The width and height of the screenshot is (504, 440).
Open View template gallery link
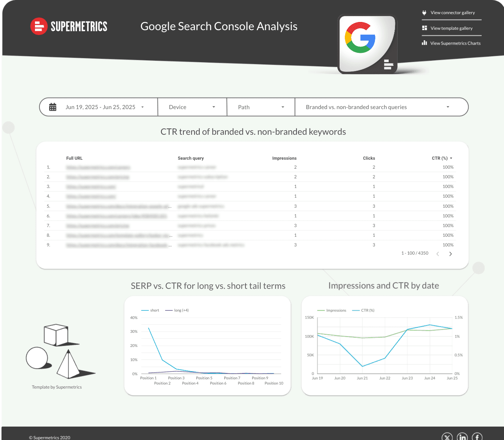click(451, 28)
